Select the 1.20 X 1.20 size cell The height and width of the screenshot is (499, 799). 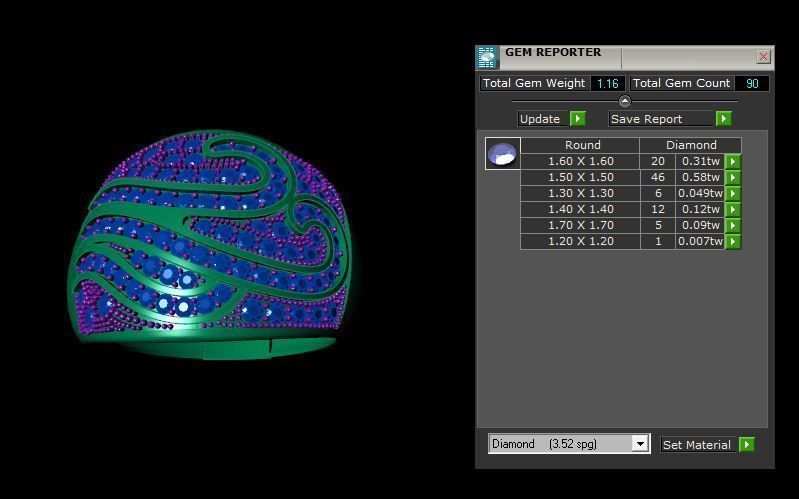click(x=580, y=241)
